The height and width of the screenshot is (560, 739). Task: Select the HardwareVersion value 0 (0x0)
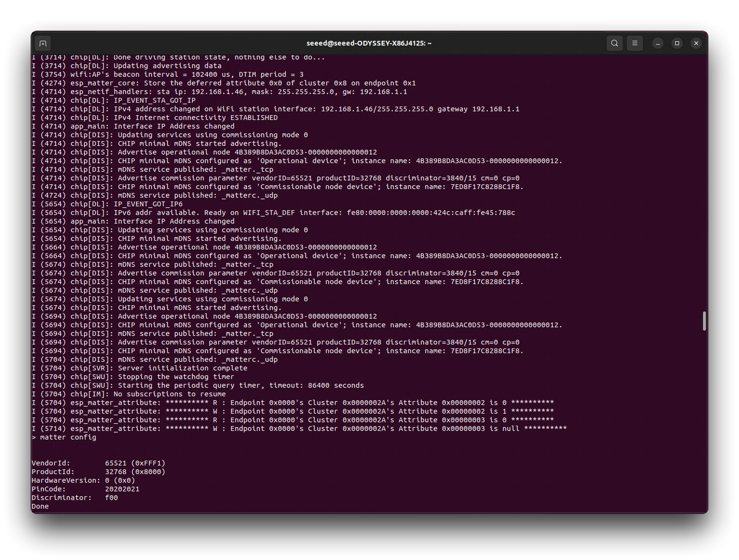click(x=120, y=480)
